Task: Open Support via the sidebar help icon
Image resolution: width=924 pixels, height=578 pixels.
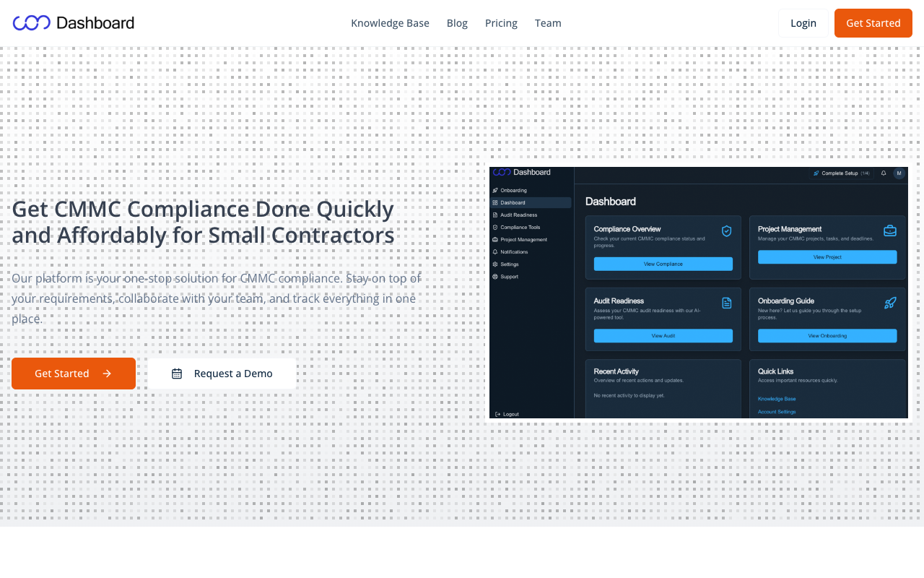Action: (x=494, y=276)
